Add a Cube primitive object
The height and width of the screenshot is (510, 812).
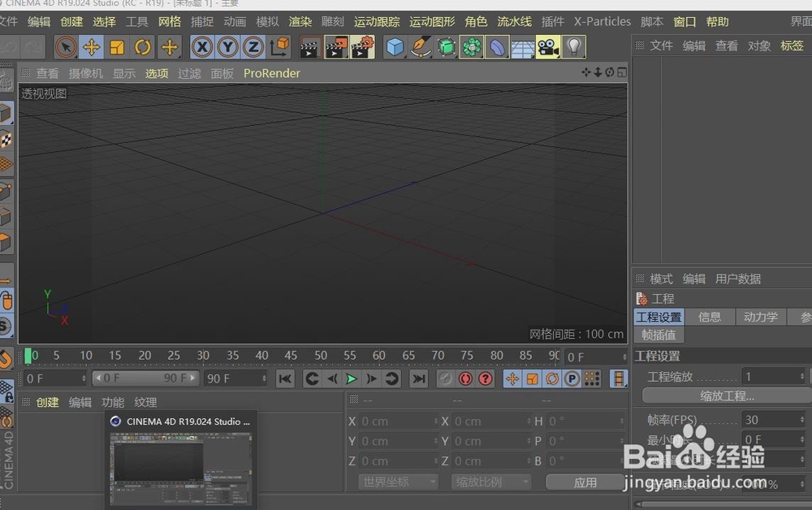point(395,48)
